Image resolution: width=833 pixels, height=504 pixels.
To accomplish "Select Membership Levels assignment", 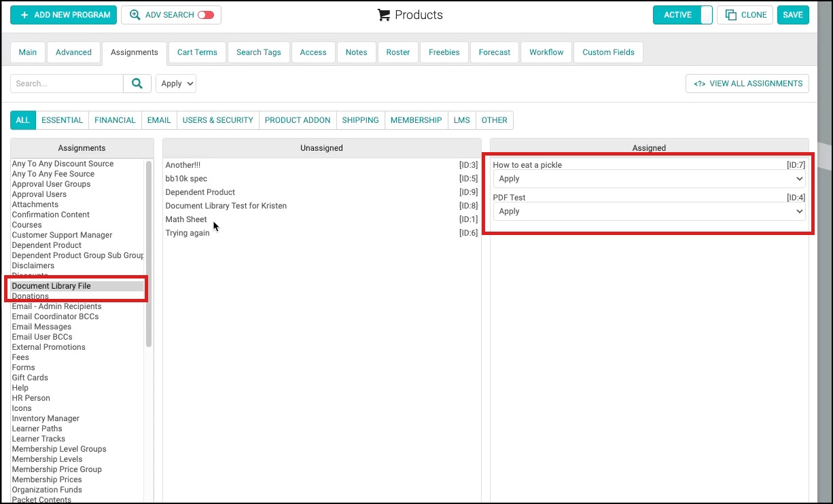I will click(47, 459).
